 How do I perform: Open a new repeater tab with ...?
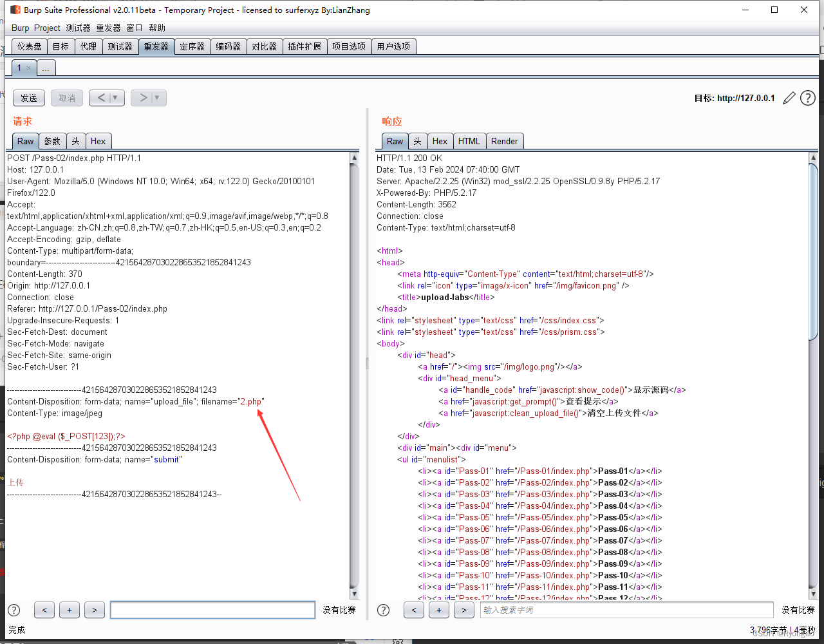(46, 68)
